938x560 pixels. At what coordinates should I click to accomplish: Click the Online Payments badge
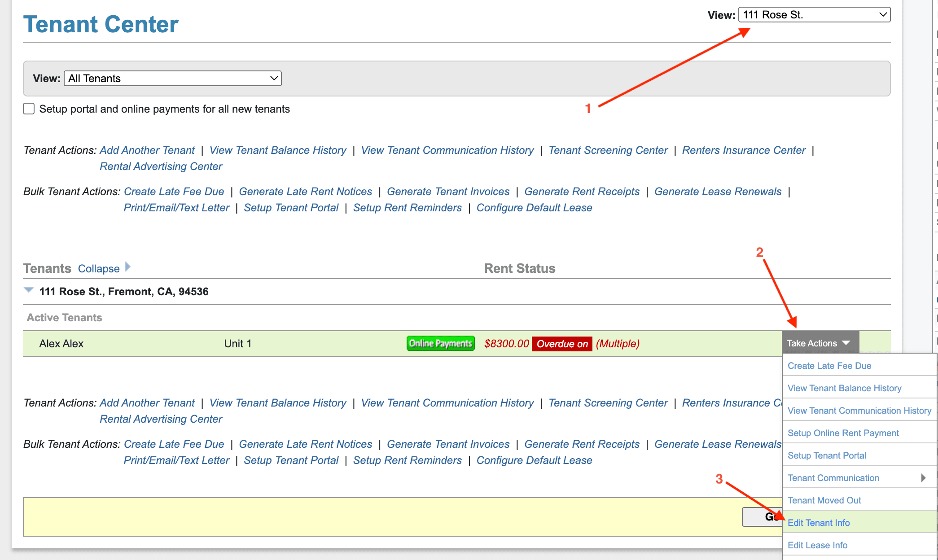[x=440, y=343]
